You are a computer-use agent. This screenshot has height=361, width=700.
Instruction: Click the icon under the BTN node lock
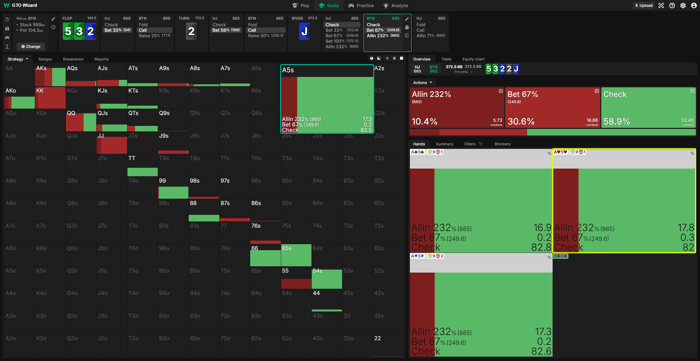point(407,35)
